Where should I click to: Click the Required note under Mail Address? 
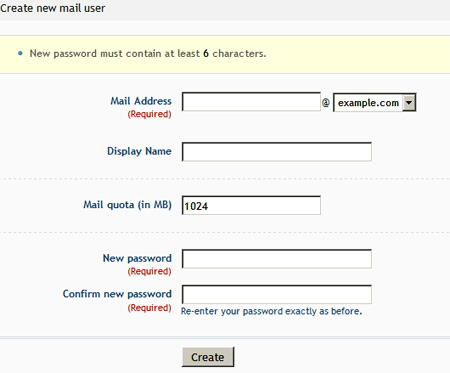(149, 114)
